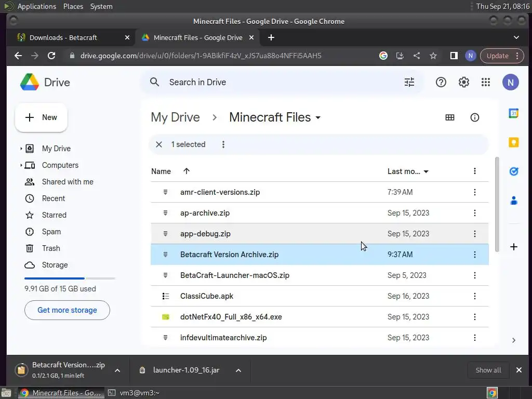
Task: Open the more options menu for ClassiCube.apk
Action: pos(474,296)
